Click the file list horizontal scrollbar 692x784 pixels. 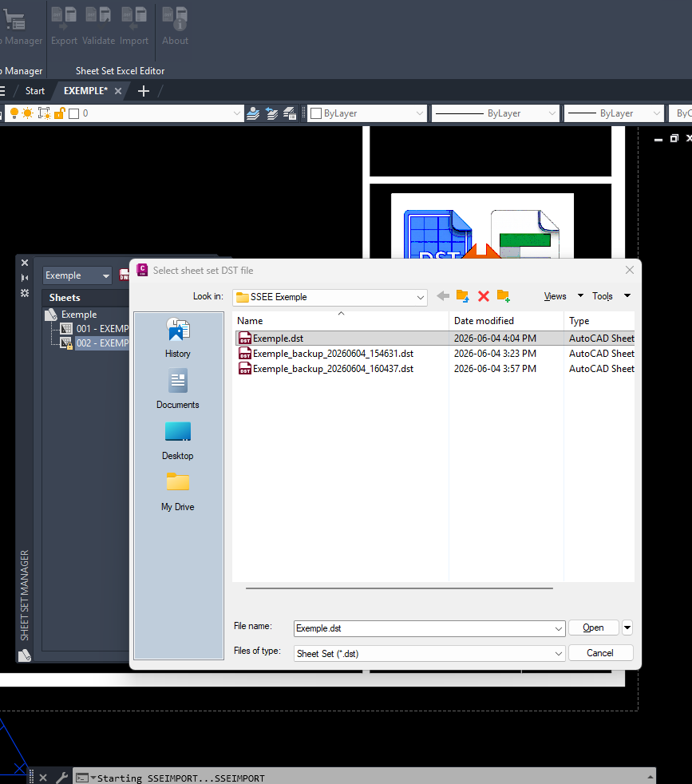pos(399,588)
